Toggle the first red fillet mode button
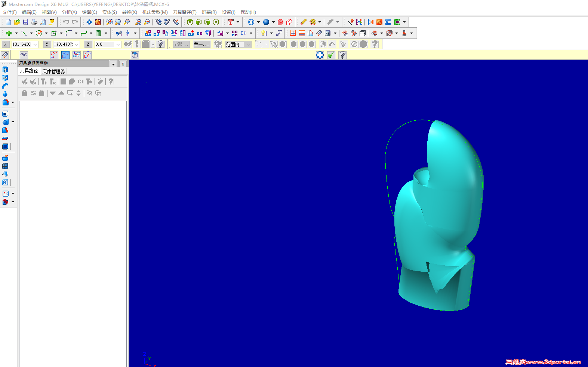This screenshot has height=367, width=588. (54, 55)
